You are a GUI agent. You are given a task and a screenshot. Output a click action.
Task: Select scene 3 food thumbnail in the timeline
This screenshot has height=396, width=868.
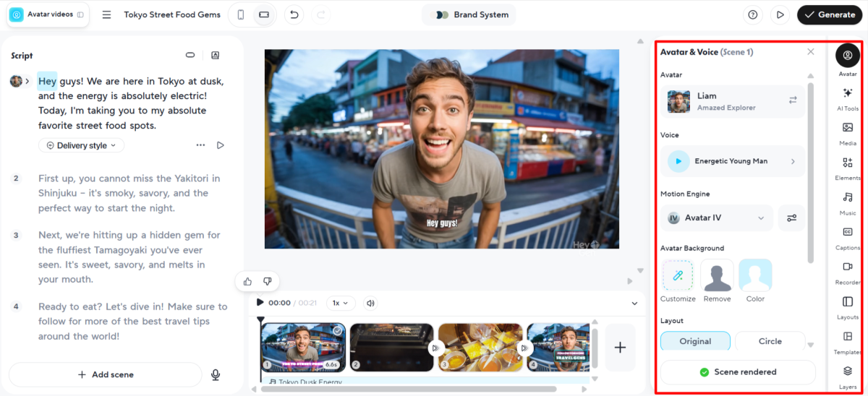click(x=480, y=348)
